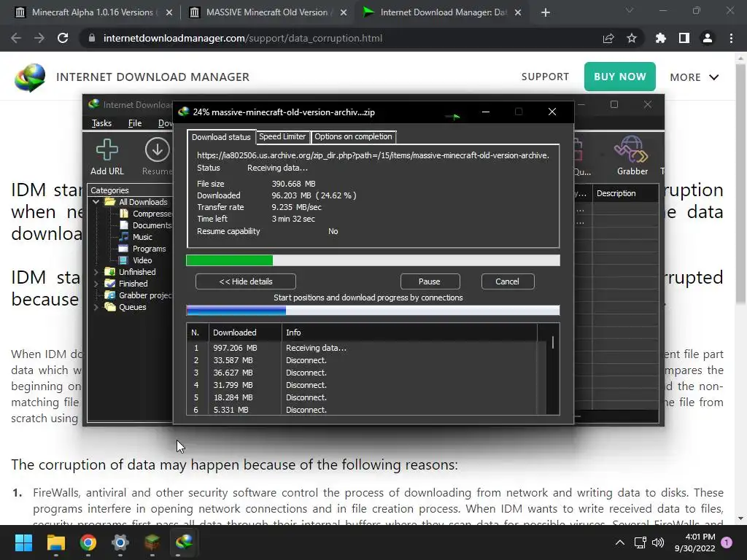Cancel the download
This screenshot has height=560, width=747.
pos(508,281)
